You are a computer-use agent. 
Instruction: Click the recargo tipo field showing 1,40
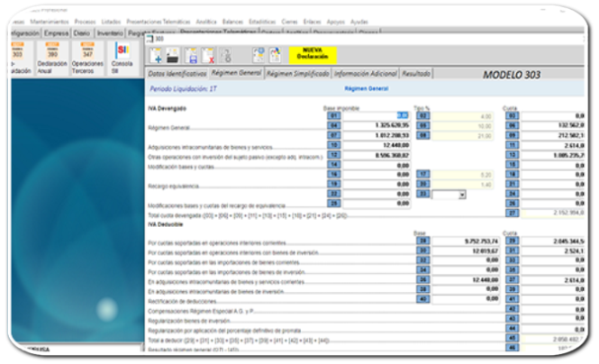click(462, 185)
